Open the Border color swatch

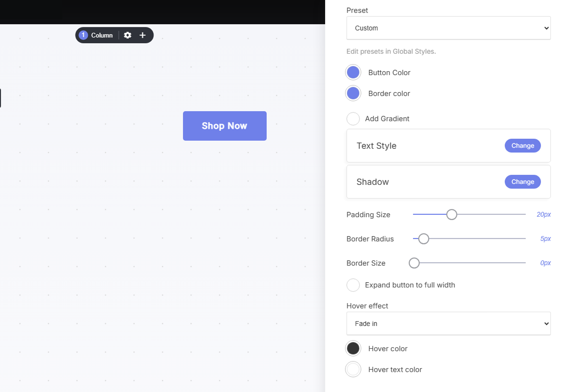(353, 94)
